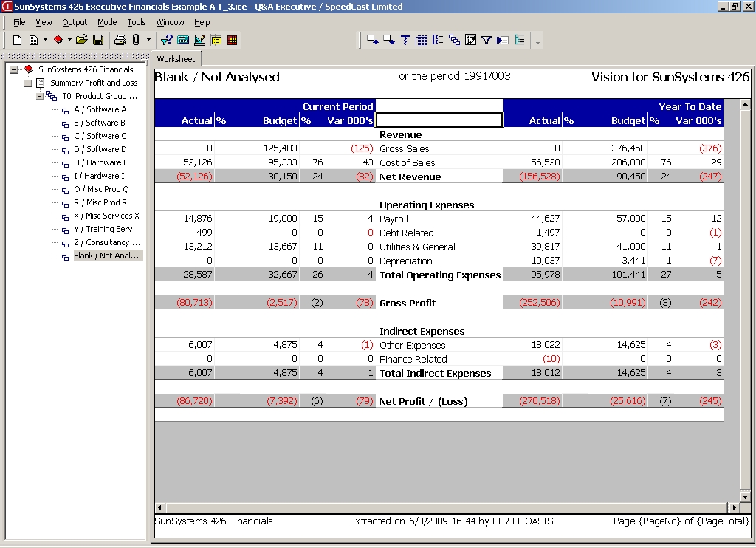
Task: Click the blank new document icon
Action: click(18, 40)
